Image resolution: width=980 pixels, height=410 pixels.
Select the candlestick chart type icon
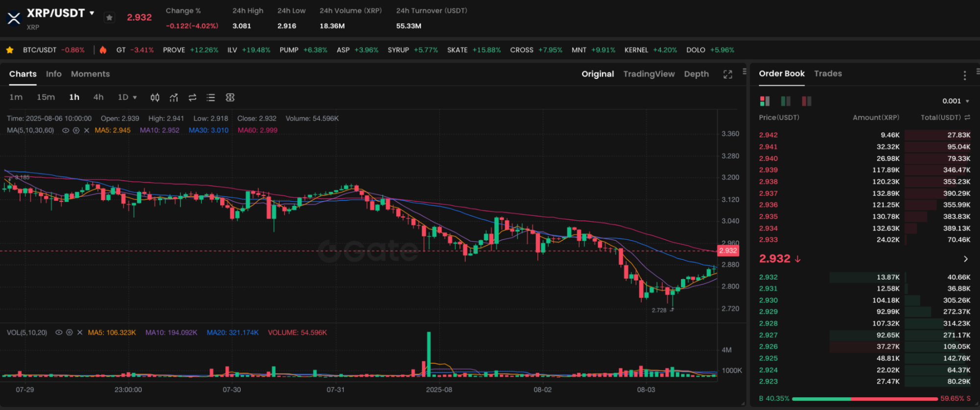click(155, 98)
